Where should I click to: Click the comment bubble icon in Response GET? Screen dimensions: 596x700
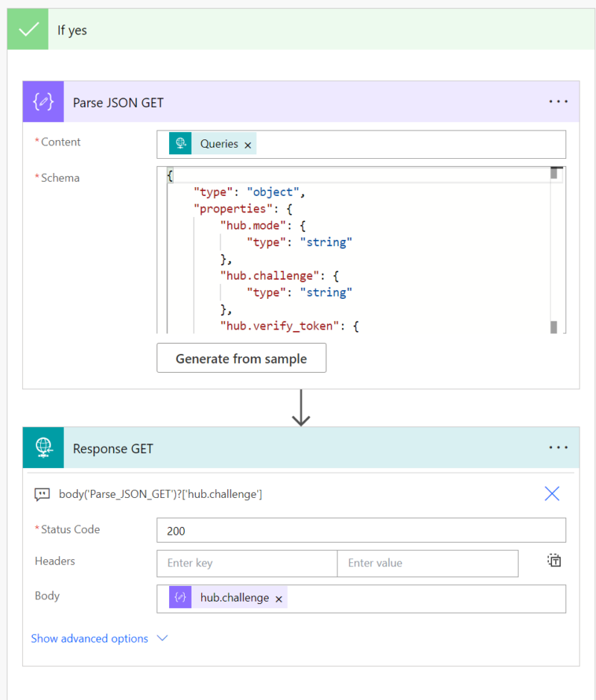(42, 494)
